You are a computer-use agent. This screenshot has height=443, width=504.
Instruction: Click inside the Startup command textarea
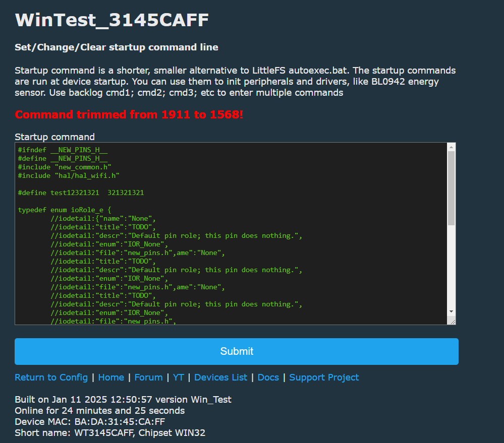(231, 233)
